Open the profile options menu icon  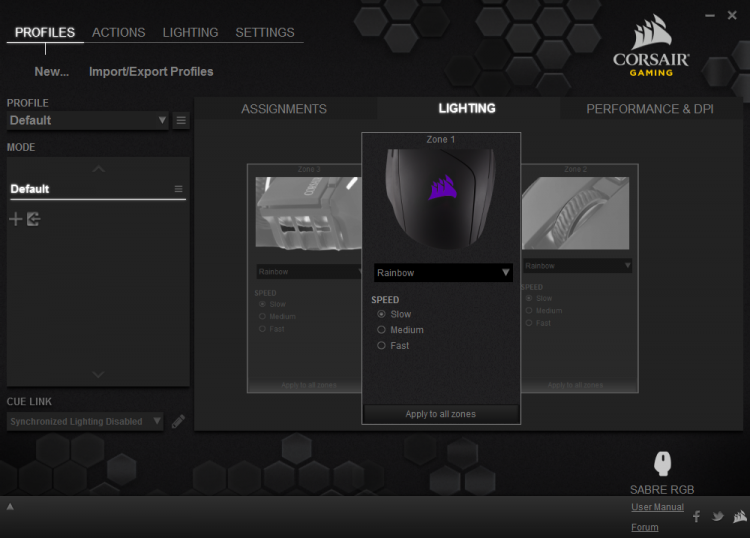click(181, 121)
